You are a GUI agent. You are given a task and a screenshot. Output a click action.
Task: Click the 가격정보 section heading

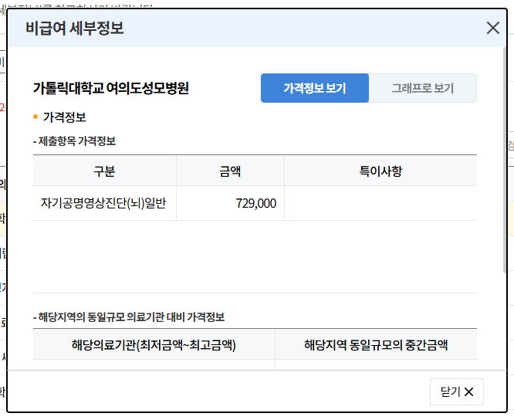click(64, 117)
